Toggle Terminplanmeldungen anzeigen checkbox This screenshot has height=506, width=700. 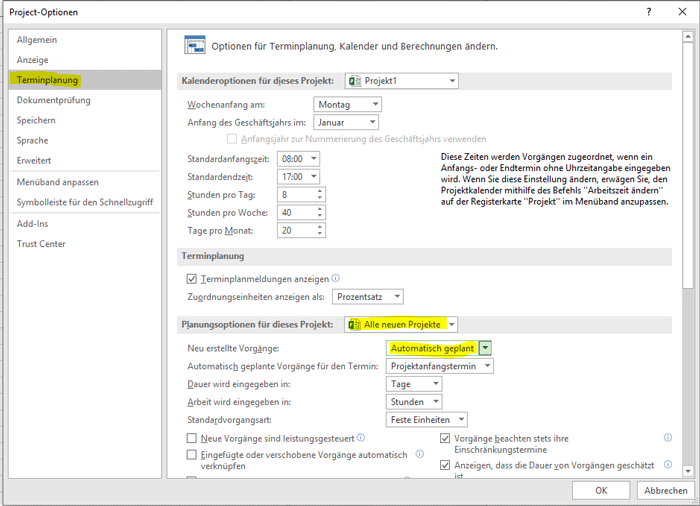[192, 278]
